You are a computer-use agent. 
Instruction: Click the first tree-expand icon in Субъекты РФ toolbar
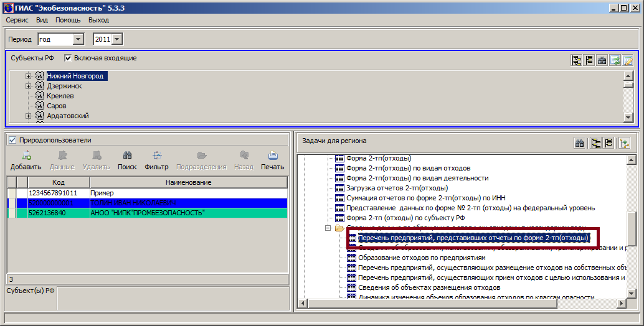[x=577, y=60]
